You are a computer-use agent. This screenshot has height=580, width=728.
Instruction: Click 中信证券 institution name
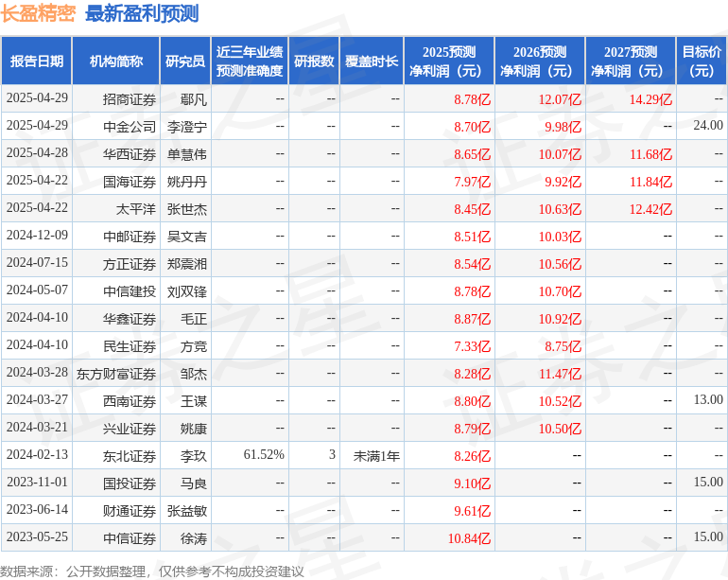click(130, 538)
